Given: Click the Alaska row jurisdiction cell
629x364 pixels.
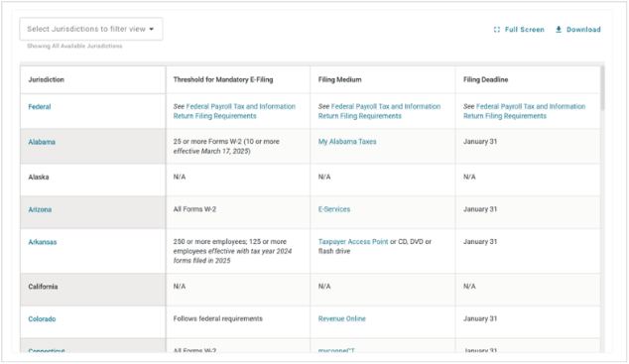Looking at the screenshot, I should (92, 180).
